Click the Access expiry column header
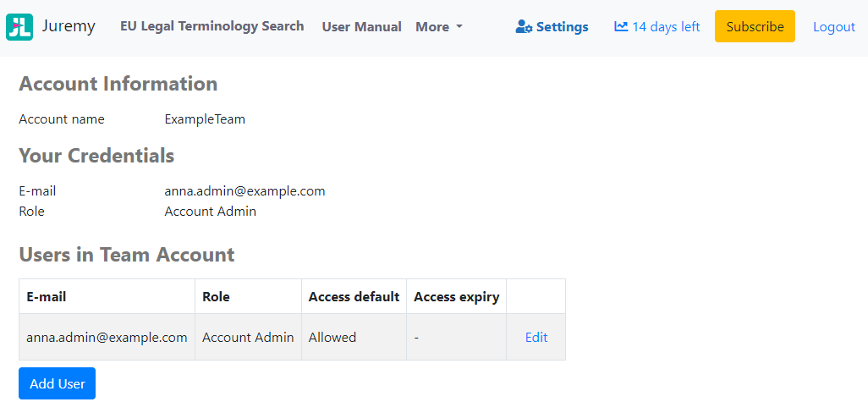The height and width of the screenshot is (413, 868). pyautogui.click(x=456, y=297)
